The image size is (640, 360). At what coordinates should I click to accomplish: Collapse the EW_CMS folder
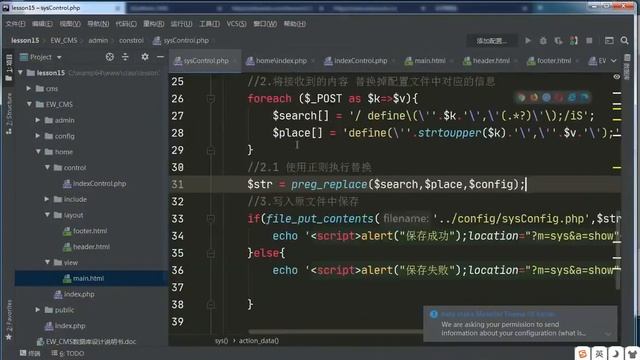pos(29,104)
